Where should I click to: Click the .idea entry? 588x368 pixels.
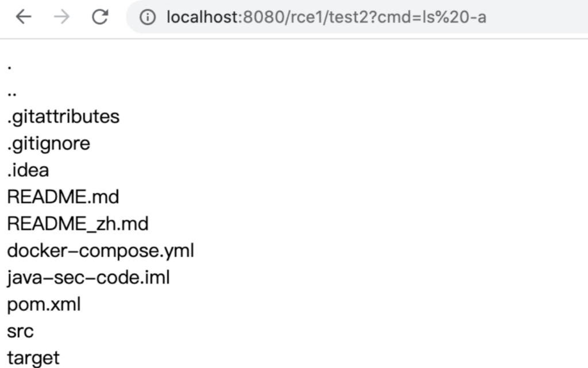click(28, 170)
